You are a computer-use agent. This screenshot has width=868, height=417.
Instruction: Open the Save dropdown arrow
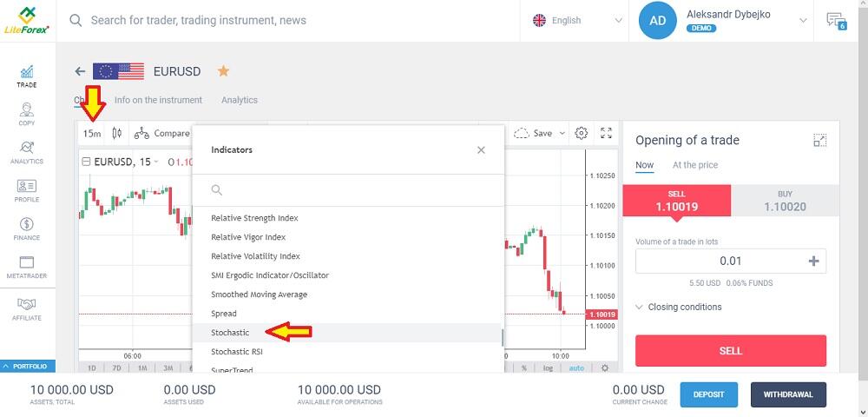pos(562,133)
